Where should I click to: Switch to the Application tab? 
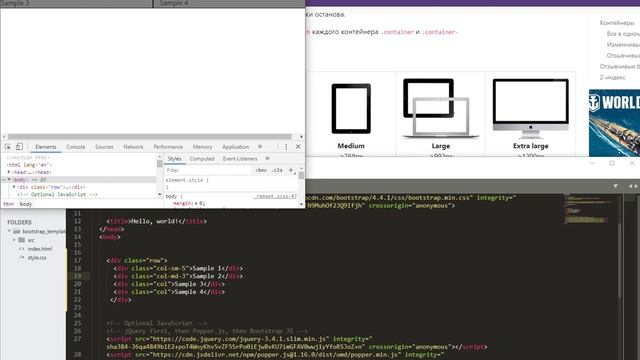click(x=236, y=147)
